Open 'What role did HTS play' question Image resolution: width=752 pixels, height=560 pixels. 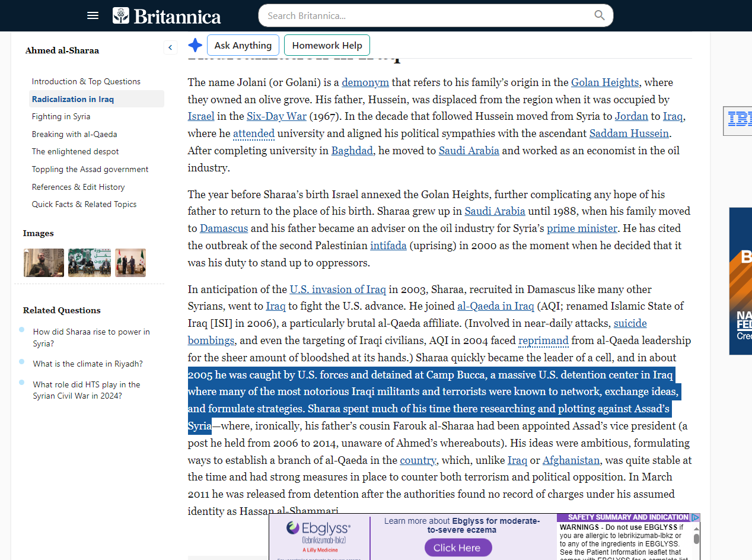point(87,390)
